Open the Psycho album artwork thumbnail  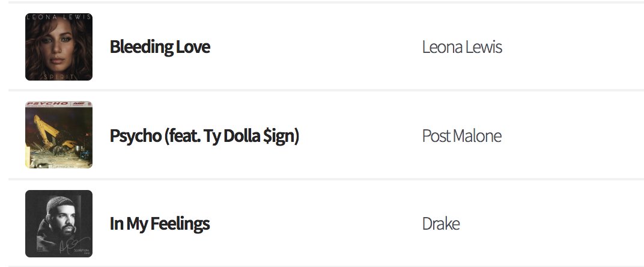coord(59,135)
